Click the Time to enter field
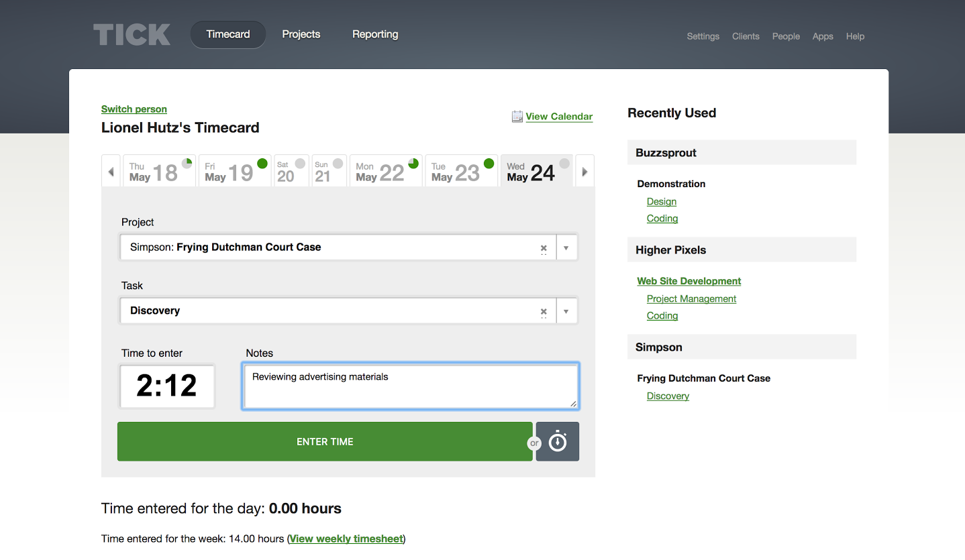 coord(167,386)
